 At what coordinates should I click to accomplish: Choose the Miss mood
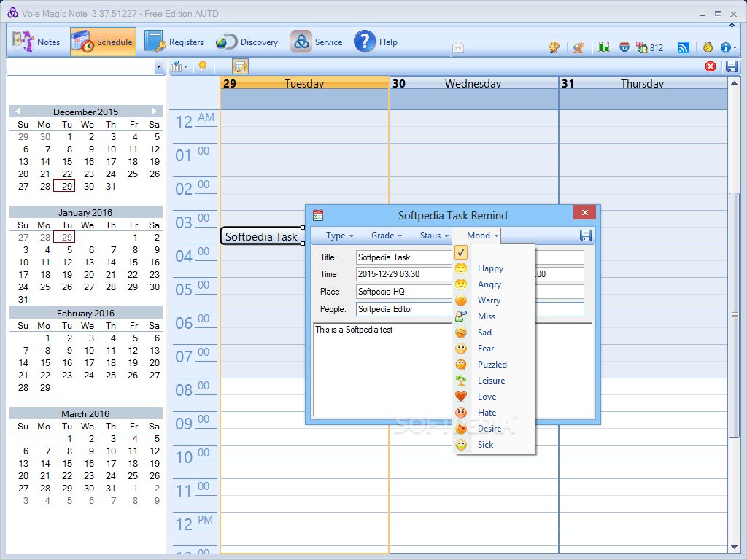click(x=493, y=316)
